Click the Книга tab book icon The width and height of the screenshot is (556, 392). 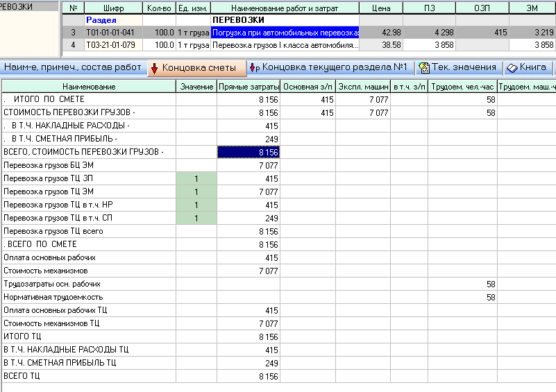[x=512, y=68]
